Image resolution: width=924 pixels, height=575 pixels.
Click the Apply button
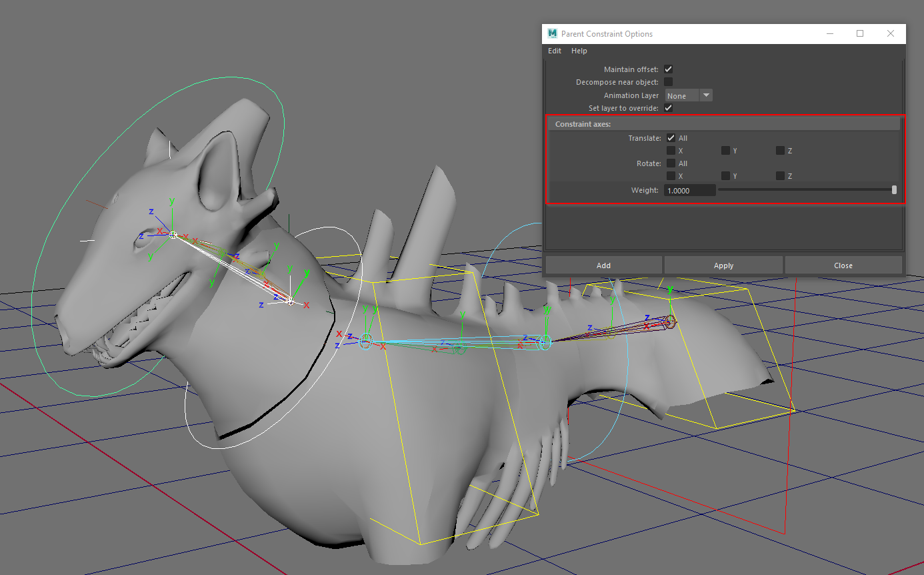pyautogui.click(x=723, y=265)
